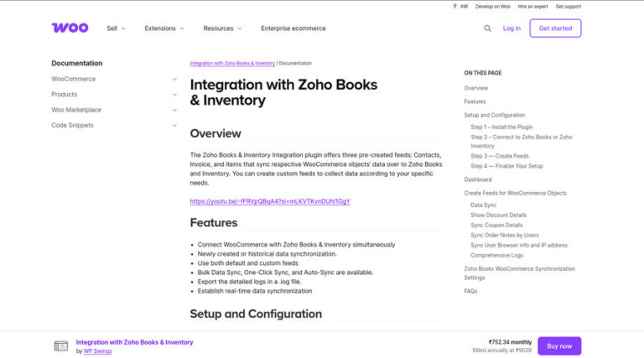644x358 pixels.
Task: Click 'Billed annually at ₹9028' text
Action: click(502, 350)
